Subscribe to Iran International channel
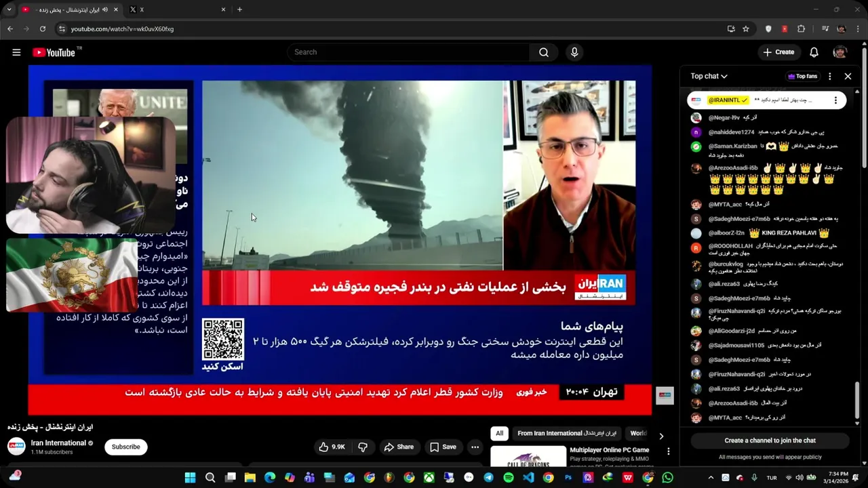Image resolution: width=868 pixels, height=488 pixels. coord(125,447)
